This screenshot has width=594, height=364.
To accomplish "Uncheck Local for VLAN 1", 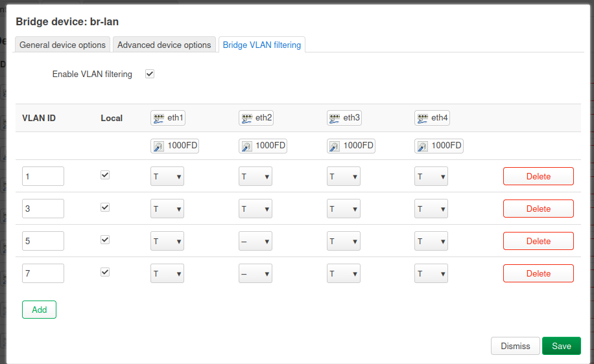I will (x=105, y=175).
